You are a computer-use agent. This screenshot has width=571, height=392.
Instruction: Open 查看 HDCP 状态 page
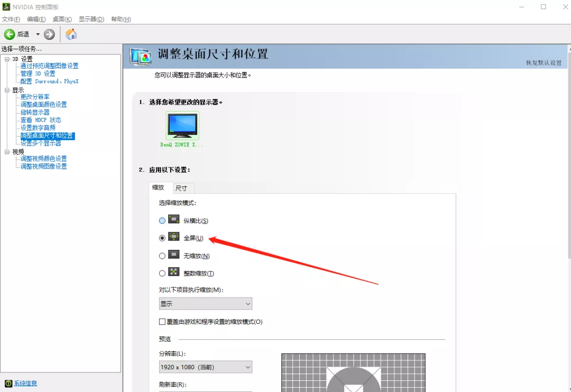(x=41, y=120)
